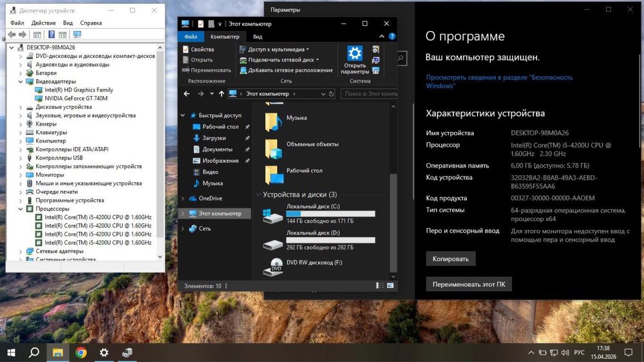
Task: Click the forward arrow in Device Manager toolbar
Action: point(23,35)
